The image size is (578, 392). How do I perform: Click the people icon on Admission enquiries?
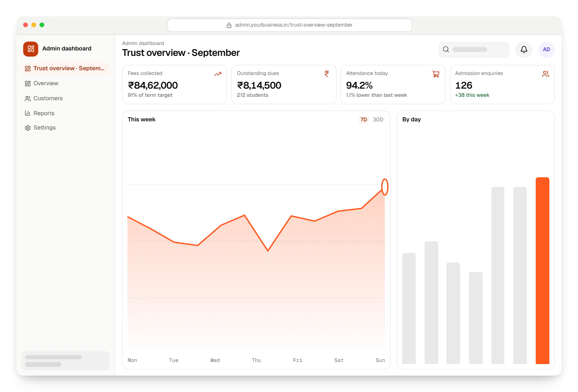pyautogui.click(x=546, y=74)
